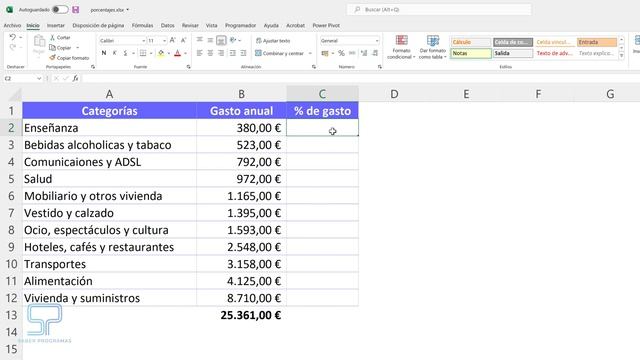Viewport: 640px width, 360px height.
Task: Expand the cell styles gallery
Action: point(622,56)
